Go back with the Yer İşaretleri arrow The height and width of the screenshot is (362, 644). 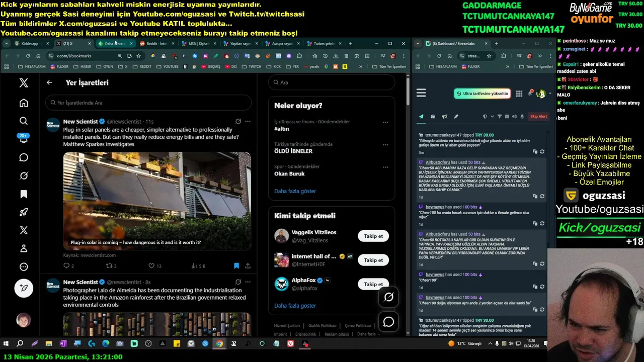point(49,82)
